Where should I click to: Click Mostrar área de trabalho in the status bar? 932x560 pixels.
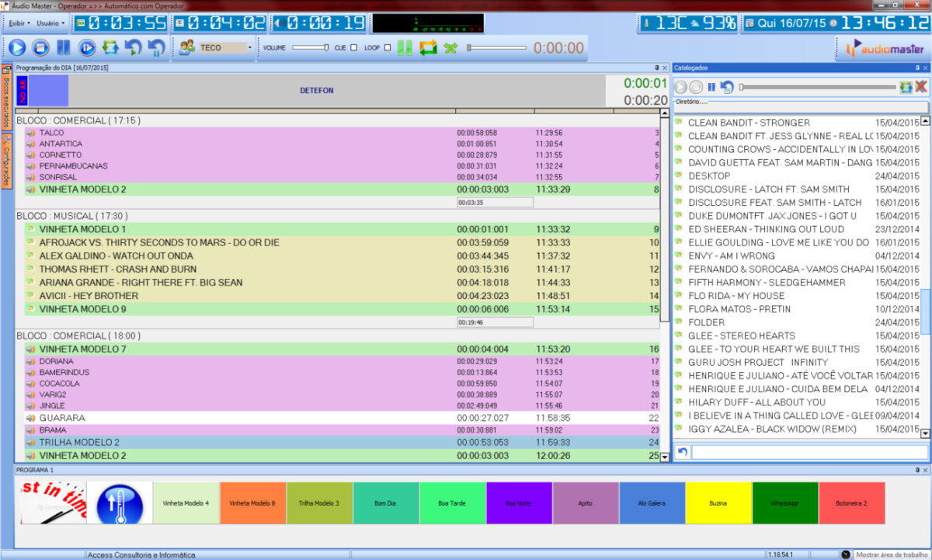(x=892, y=555)
